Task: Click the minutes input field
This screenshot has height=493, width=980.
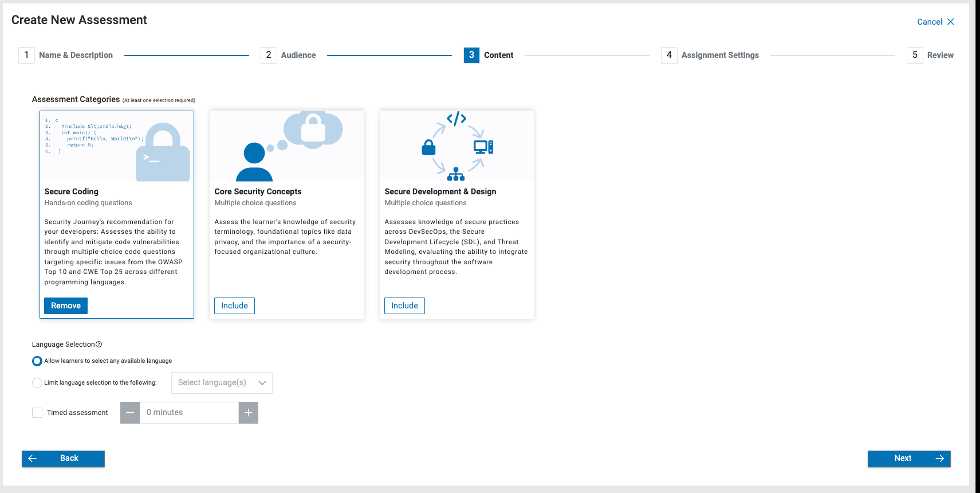Action: [189, 413]
